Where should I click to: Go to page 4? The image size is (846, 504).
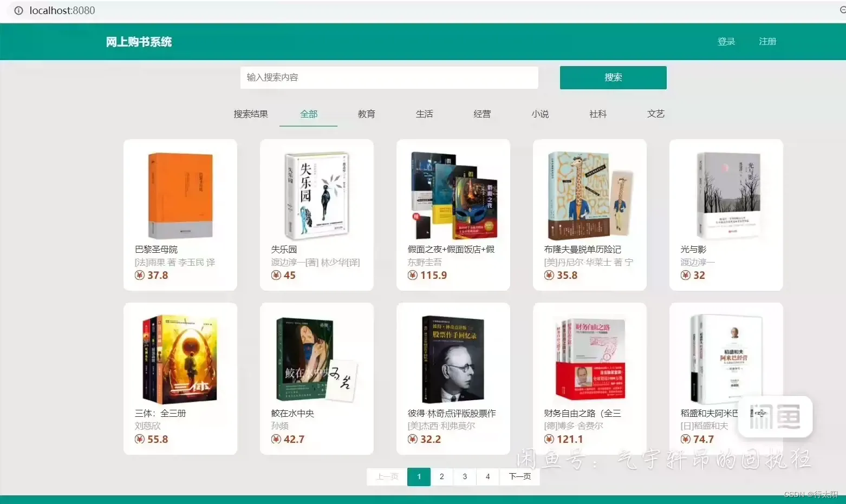click(488, 476)
